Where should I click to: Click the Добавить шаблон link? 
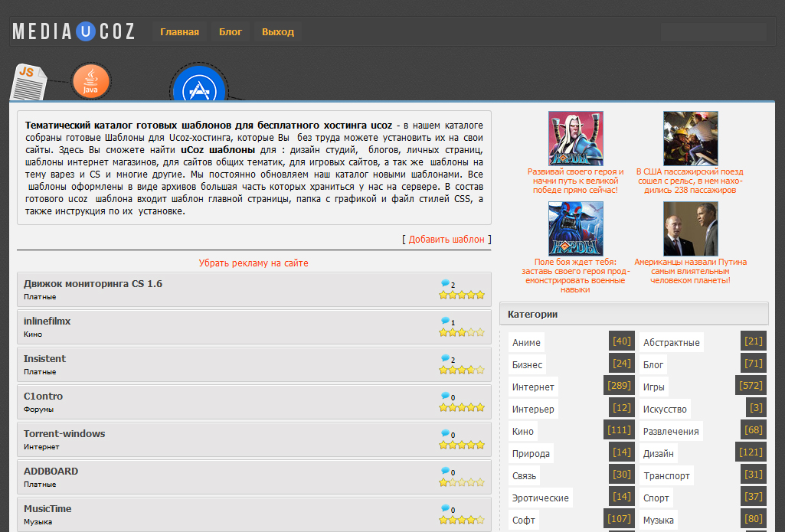446,240
